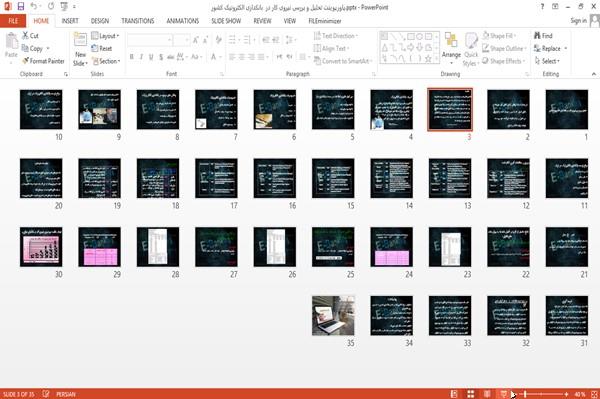The width and height of the screenshot is (600, 399).
Task: Click the Format Painter brush
Action: [x=43, y=61]
